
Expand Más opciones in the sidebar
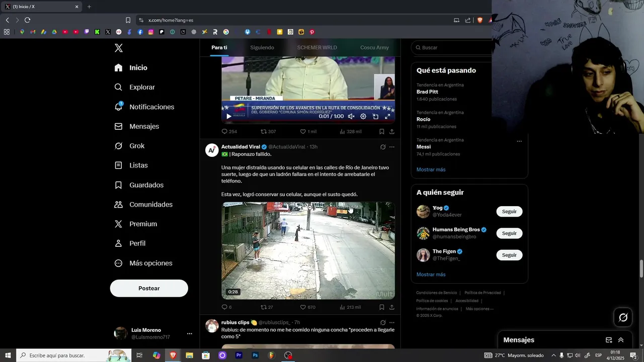pyautogui.click(x=144, y=263)
